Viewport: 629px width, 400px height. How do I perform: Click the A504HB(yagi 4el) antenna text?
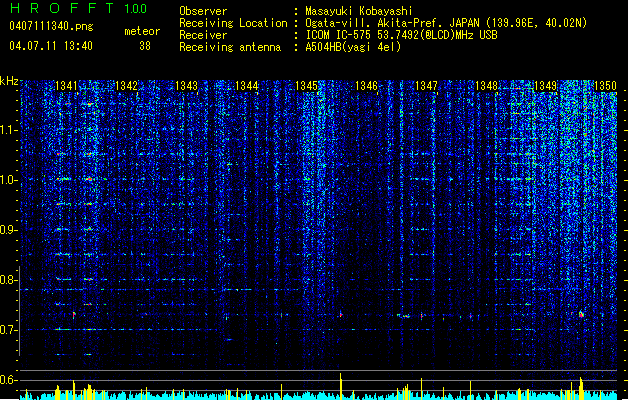coord(353,47)
